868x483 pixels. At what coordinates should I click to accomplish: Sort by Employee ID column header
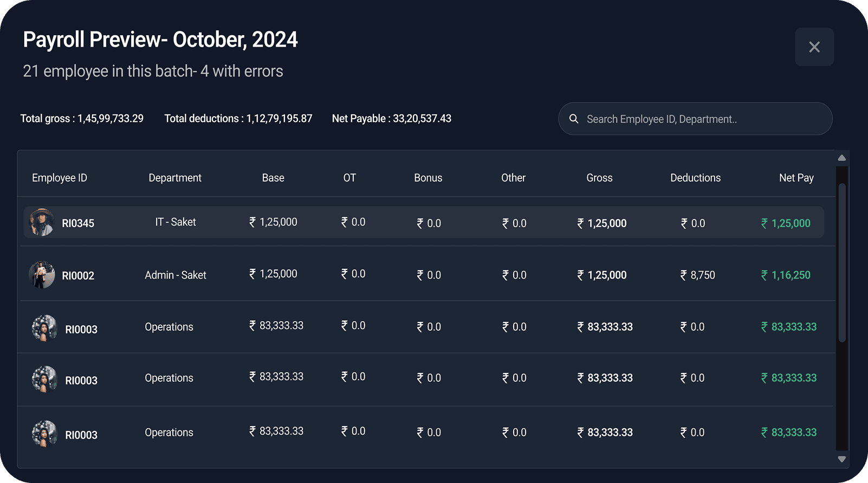pyautogui.click(x=60, y=178)
